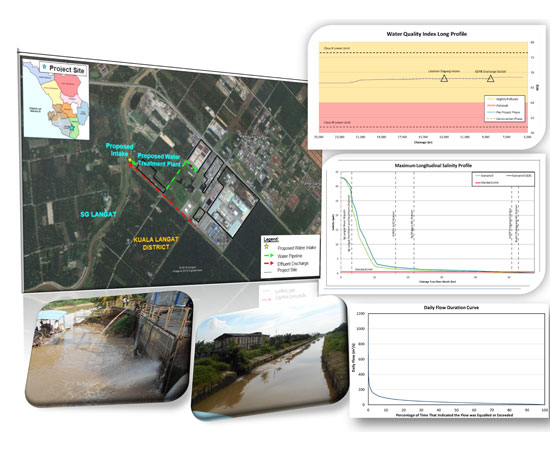550x450 pixels.
Task: Click the cyan star on the inset state map
Action: coord(72,128)
